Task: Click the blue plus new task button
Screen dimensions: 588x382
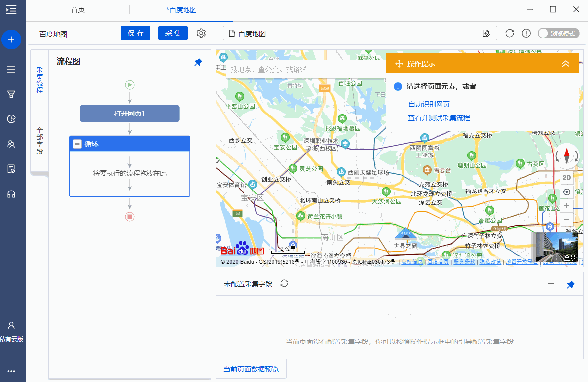Action: (11, 39)
